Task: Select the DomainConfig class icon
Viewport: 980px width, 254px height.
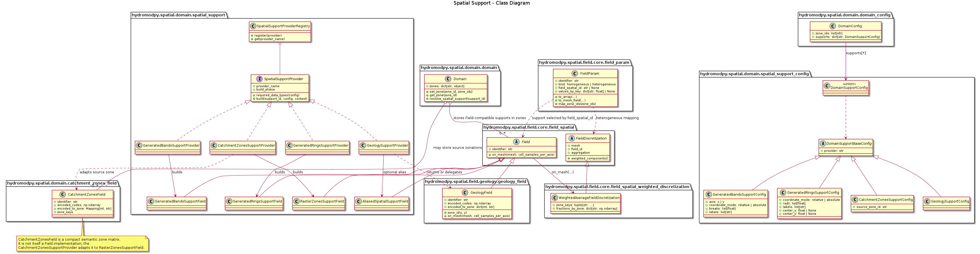Action: 832,26
